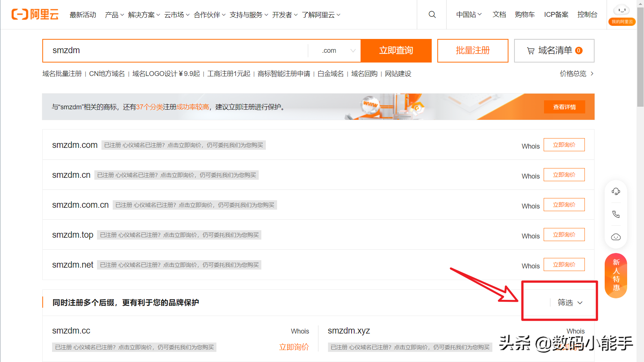View Whois for smzdm.net
644x362 pixels.
pos(531,266)
